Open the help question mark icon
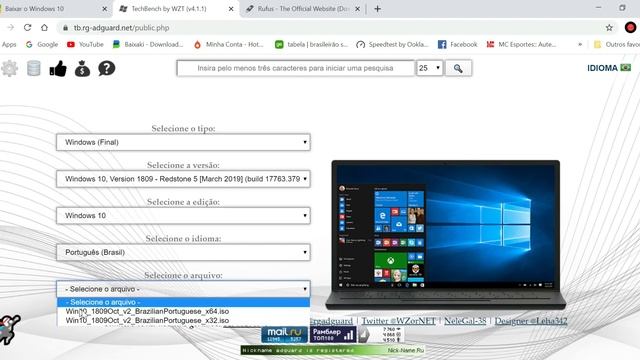The height and width of the screenshot is (360, 640). click(x=107, y=68)
